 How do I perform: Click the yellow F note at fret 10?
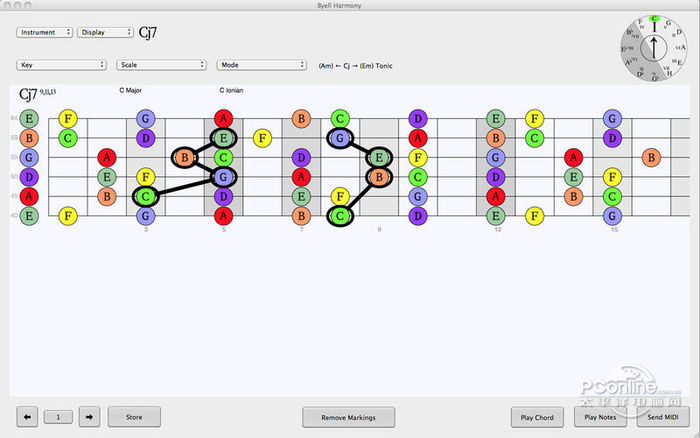(x=418, y=158)
